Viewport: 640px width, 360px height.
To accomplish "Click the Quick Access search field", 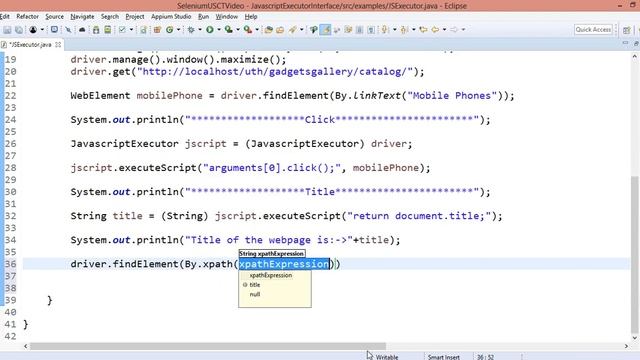I will [x=593, y=29].
